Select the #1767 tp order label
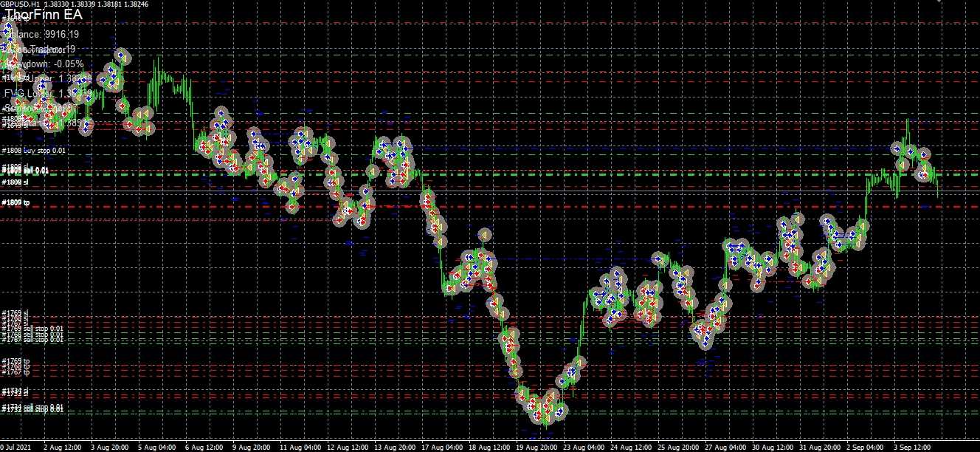Image resolution: width=980 pixels, height=452 pixels. (15, 373)
